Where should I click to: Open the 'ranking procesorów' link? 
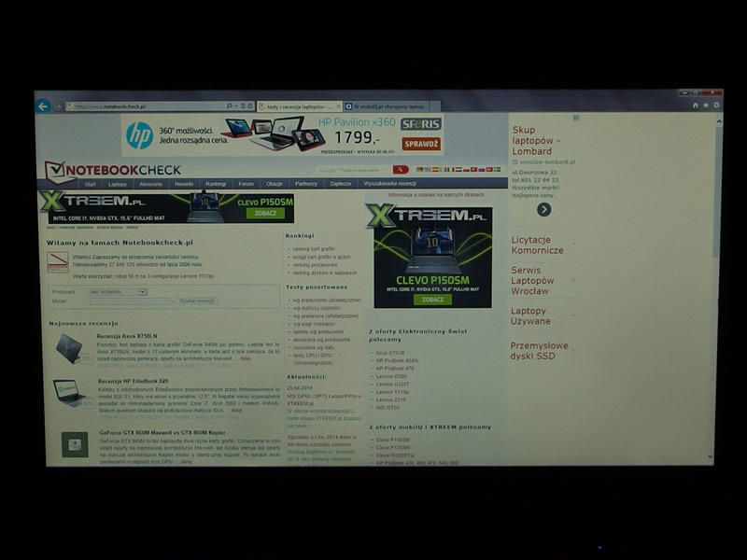point(315,265)
